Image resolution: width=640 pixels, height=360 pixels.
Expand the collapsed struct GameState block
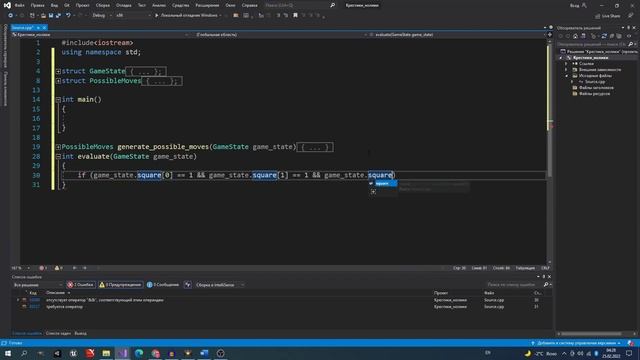[x=58, y=71]
